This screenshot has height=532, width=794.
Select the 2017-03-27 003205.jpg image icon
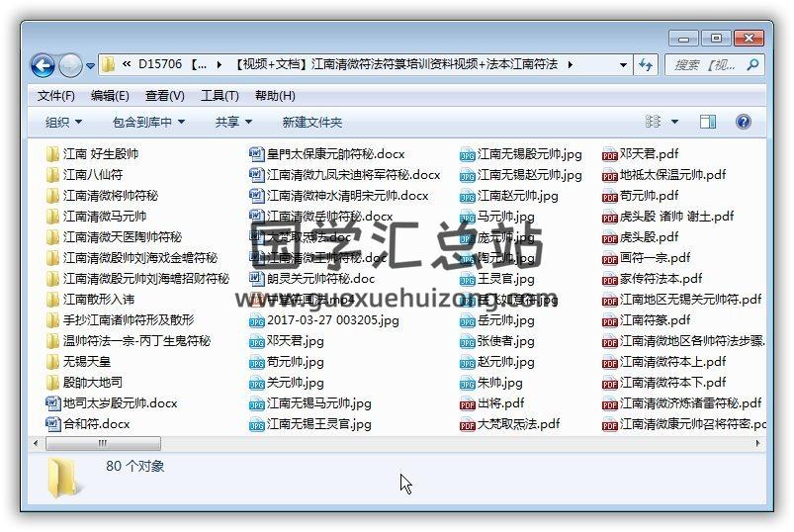[x=257, y=321]
